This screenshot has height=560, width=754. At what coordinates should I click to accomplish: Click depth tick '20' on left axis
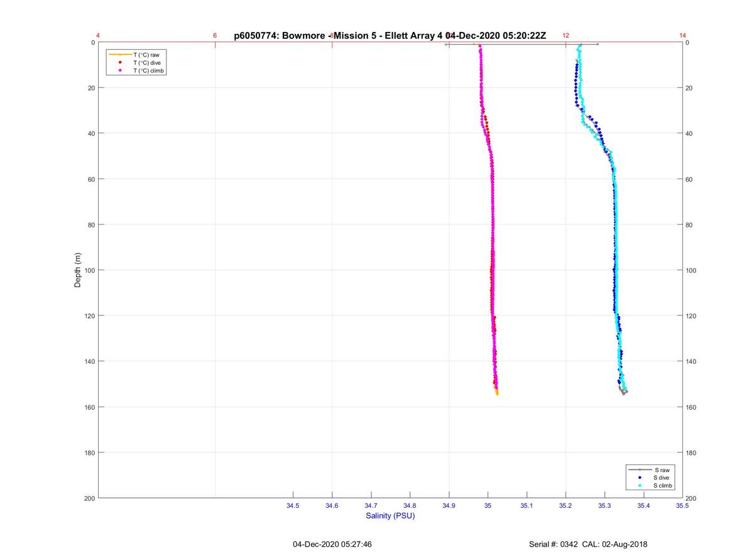[x=92, y=88]
